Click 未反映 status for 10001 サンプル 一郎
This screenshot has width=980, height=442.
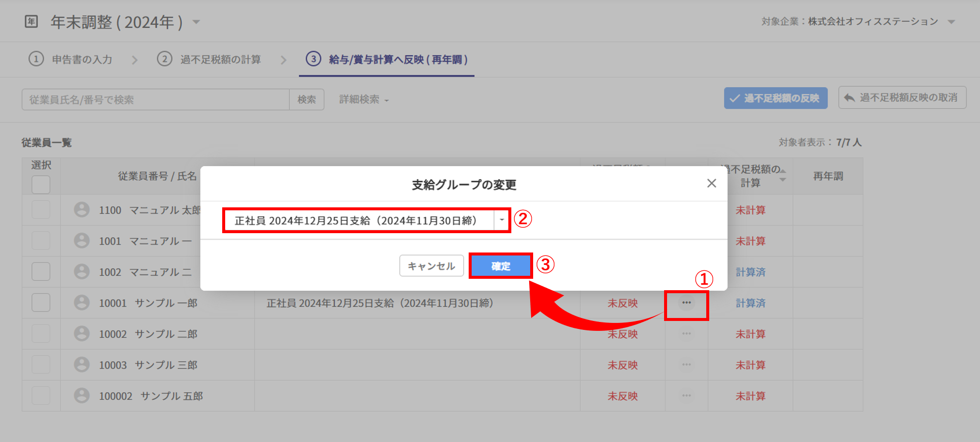(622, 303)
